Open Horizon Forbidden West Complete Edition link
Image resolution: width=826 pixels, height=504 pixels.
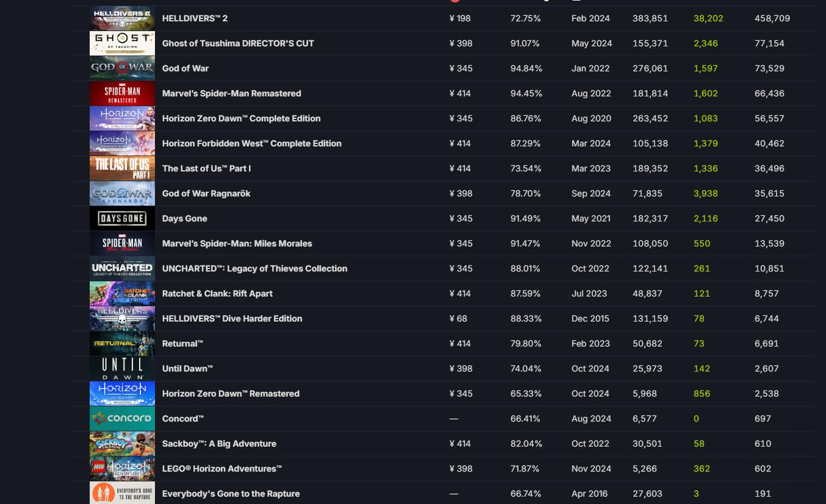point(251,143)
